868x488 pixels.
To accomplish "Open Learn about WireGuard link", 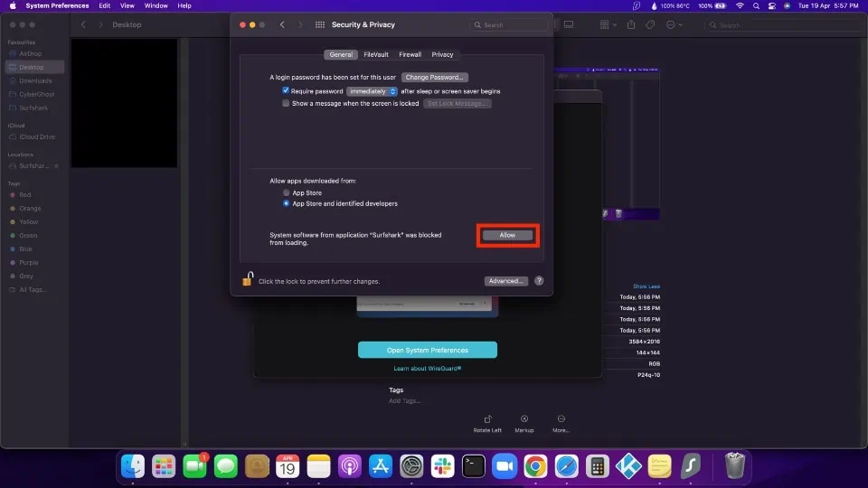I will click(x=428, y=369).
